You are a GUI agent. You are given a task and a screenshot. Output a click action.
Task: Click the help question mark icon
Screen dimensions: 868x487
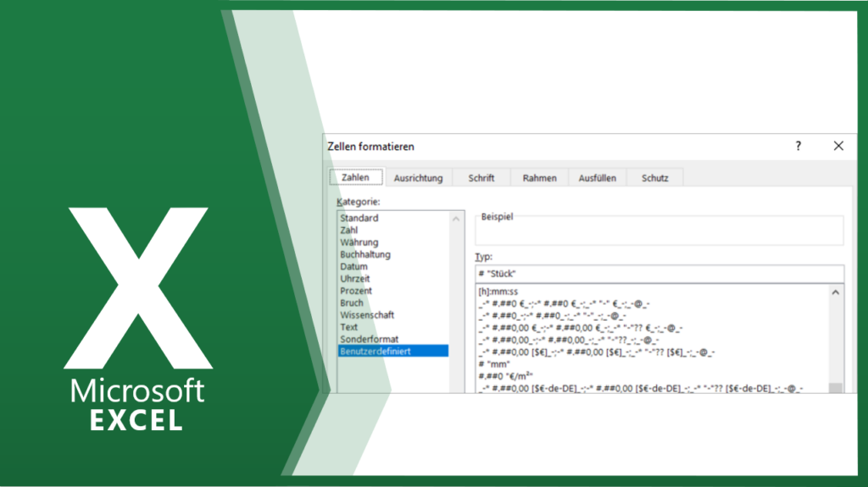pyautogui.click(x=798, y=147)
